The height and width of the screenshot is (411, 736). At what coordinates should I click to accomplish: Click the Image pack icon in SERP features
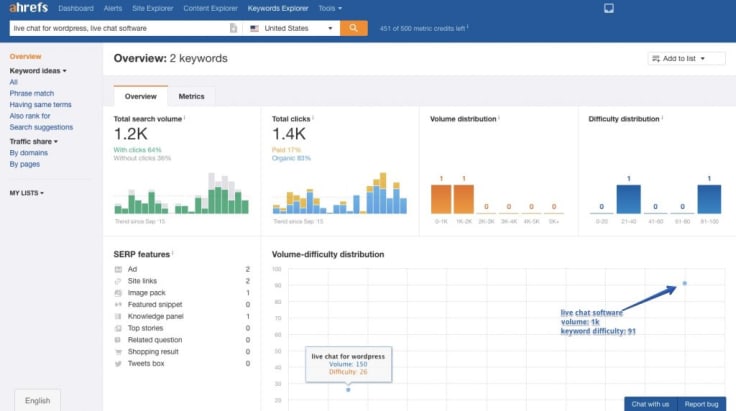(x=118, y=293)
